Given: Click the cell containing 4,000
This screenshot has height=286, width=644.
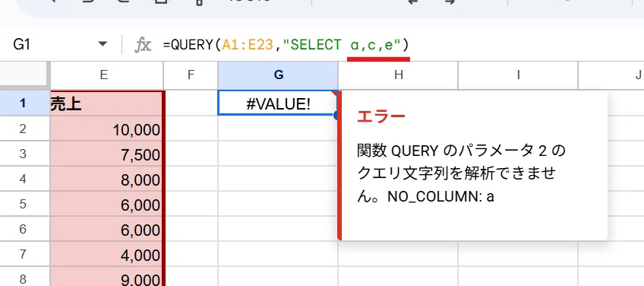Looking at the screenshot, I should pos(107,255).
